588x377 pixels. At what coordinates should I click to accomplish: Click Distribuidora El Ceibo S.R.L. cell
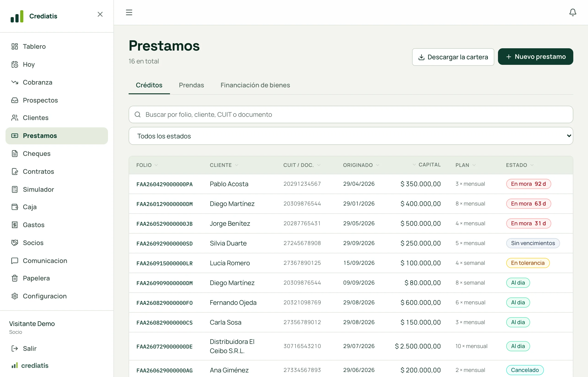tap(232, 346)
